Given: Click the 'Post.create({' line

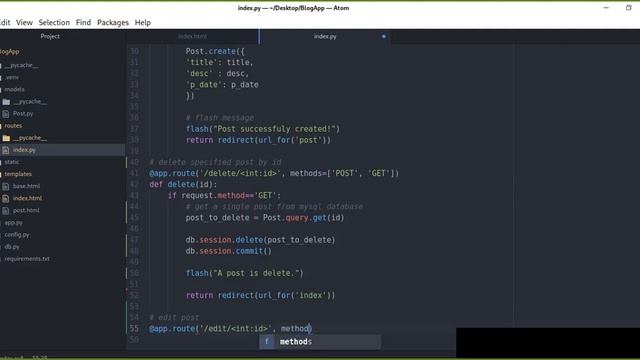Looking at the screenshot, I should 215,51.
